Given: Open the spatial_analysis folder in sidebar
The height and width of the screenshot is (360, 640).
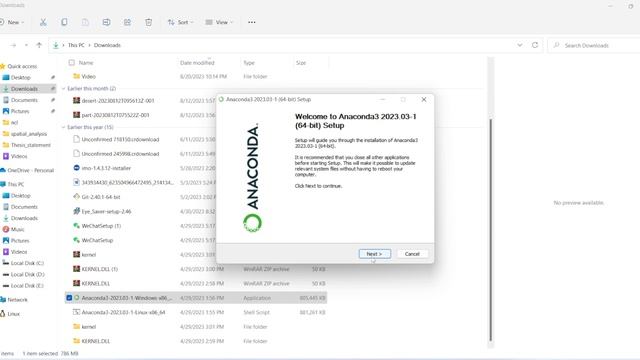Looking at the screenshot, I should click(29, 134).
